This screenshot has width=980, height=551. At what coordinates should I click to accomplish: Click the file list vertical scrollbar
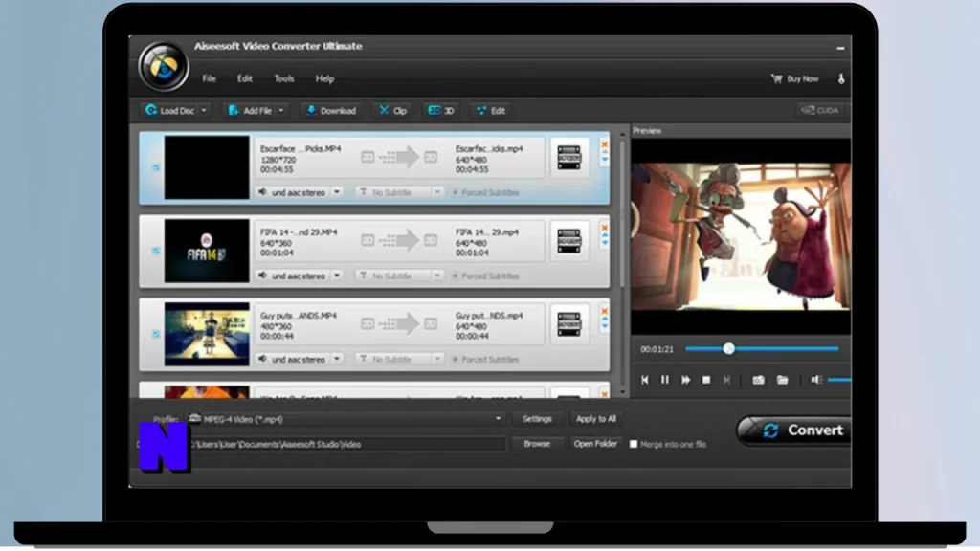[622, 212]
